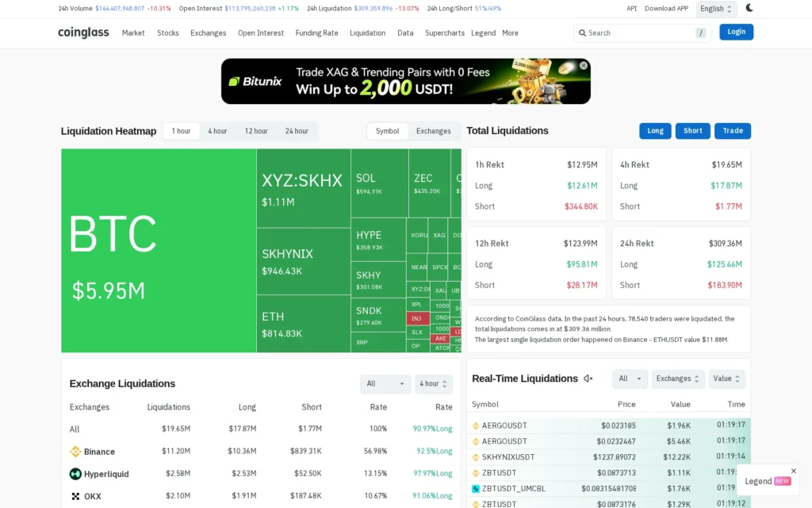Open the Stocks menu
This screenshot has width=812, height=508.
[x=168, y=33]
